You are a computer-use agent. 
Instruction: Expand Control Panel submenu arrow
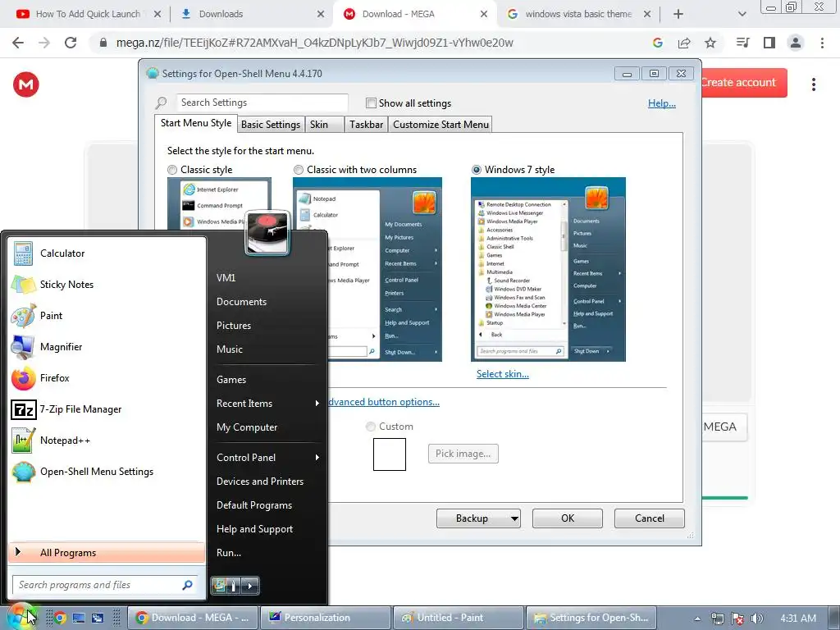317,457
